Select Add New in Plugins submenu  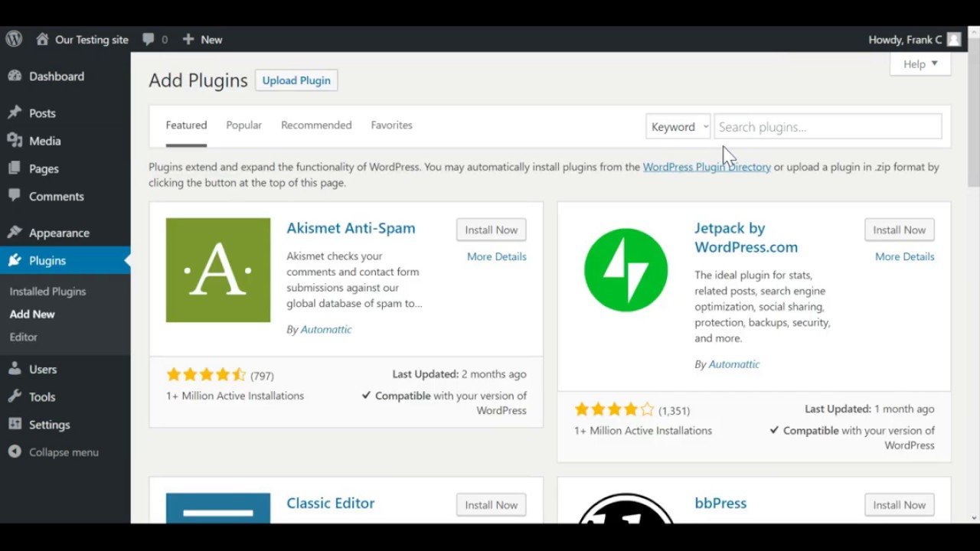pyautogui.click(x=32, y=315)
